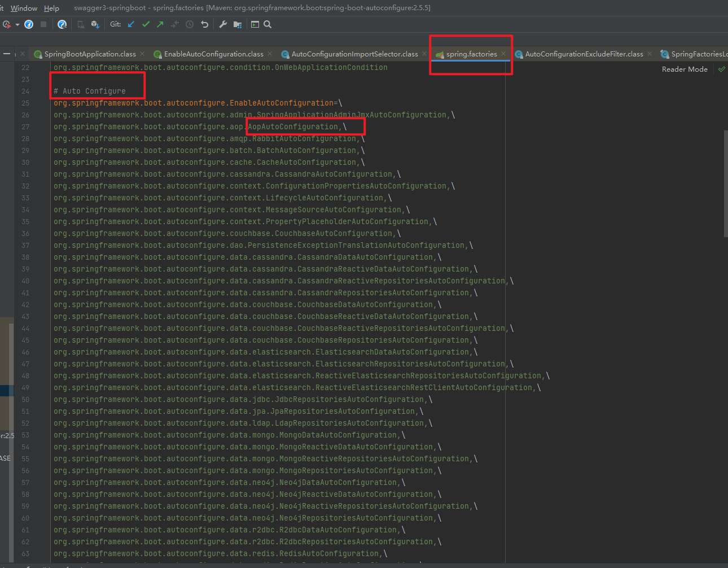The height and width of the screenshot is (568, 728).
Task: Click the MessageSourceAutoConfiguration line
Action: coord(231,209)
